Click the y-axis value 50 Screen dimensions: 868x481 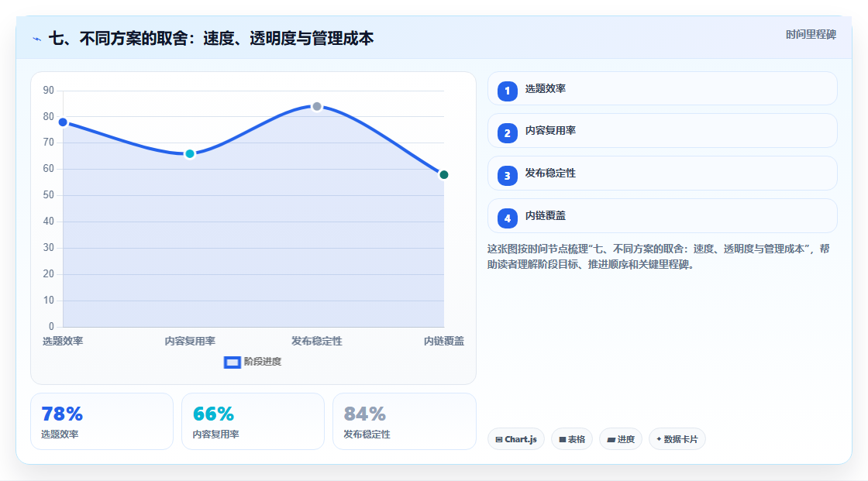pos(49,195)
